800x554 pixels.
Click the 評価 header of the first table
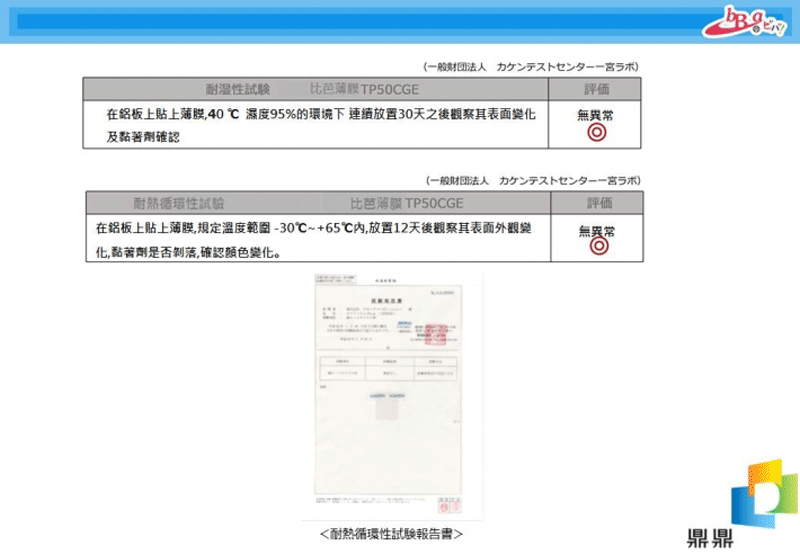click(x=597, y=89)
